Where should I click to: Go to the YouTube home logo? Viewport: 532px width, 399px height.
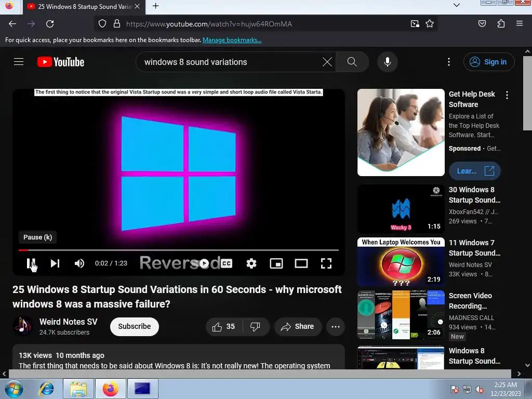coord(61,62)
